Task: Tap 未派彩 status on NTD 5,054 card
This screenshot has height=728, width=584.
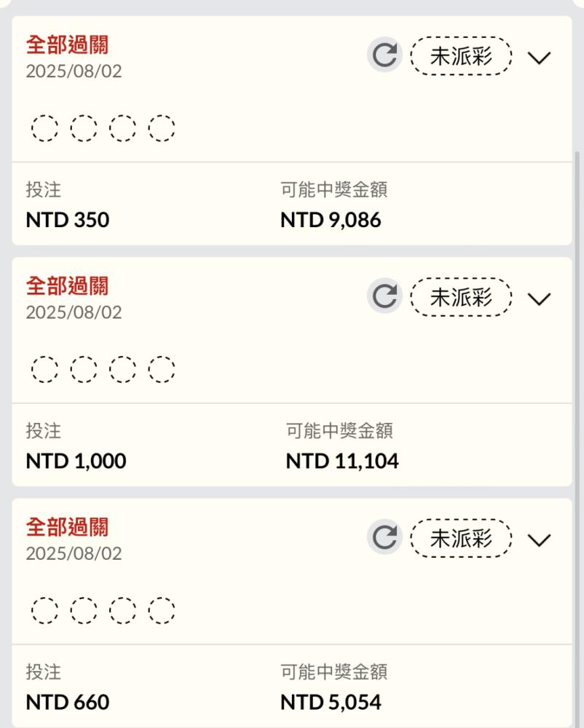Action: pyautogui.click(x=461, y=538)
